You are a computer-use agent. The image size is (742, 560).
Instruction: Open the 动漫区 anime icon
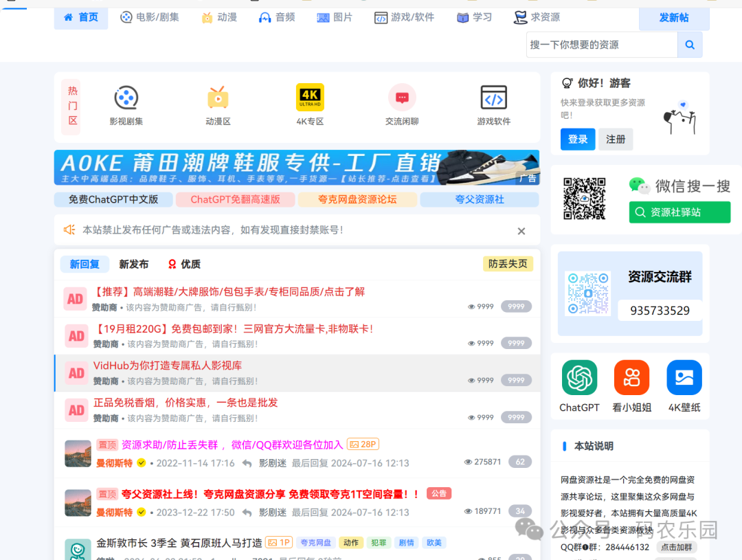(x=218, y=98)
